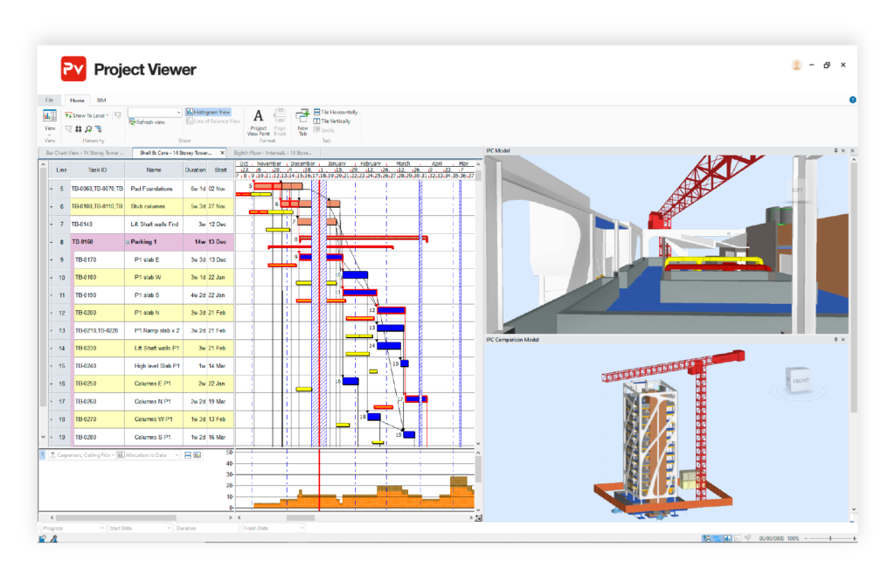Viewport: 895px width, 588px height.
Task: Pin the IFC Comparison Model panel
Action: tap(836, 339)
